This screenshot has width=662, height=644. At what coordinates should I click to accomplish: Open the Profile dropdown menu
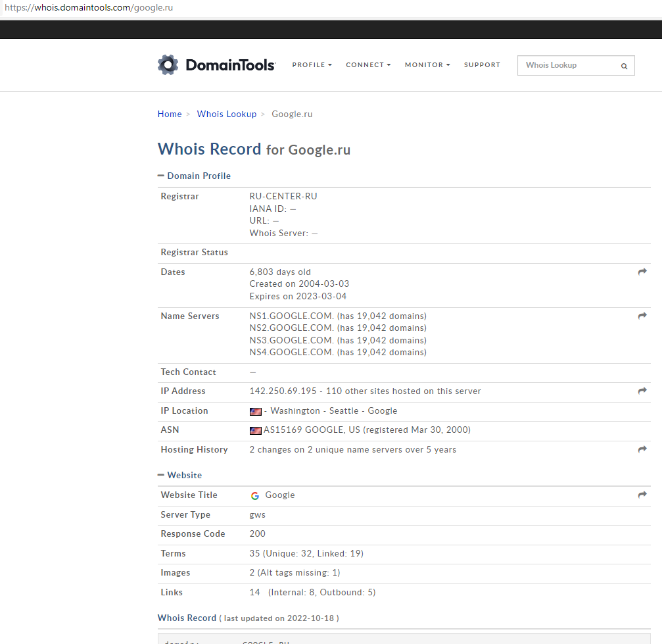point(312,65)
